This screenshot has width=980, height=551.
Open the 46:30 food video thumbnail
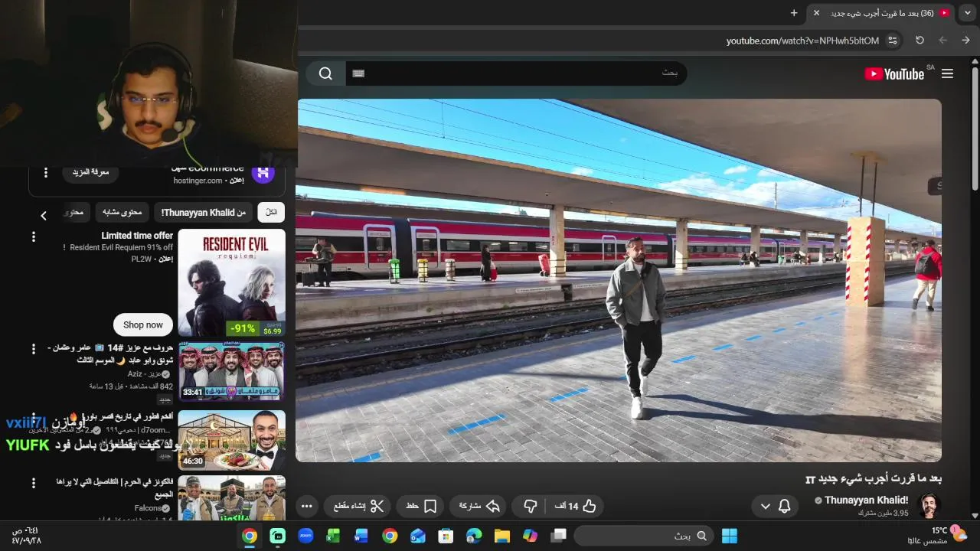click(x=231, y=440)
